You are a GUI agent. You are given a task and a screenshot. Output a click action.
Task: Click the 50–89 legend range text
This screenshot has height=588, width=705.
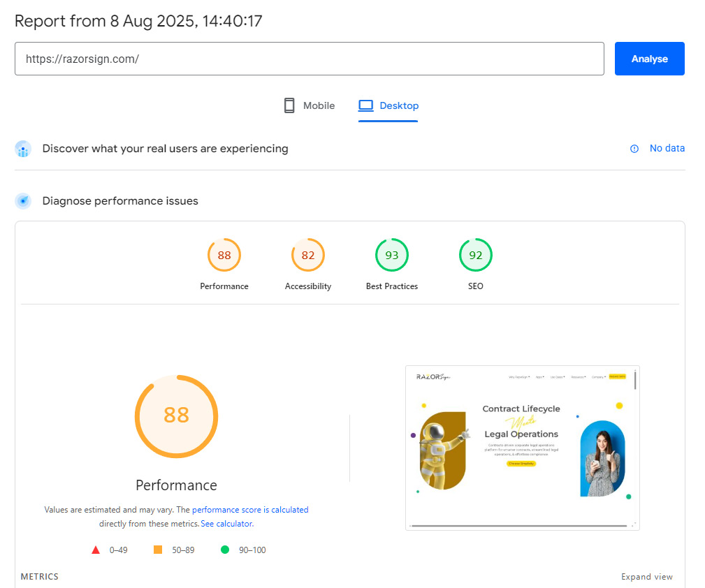(183, 550)
